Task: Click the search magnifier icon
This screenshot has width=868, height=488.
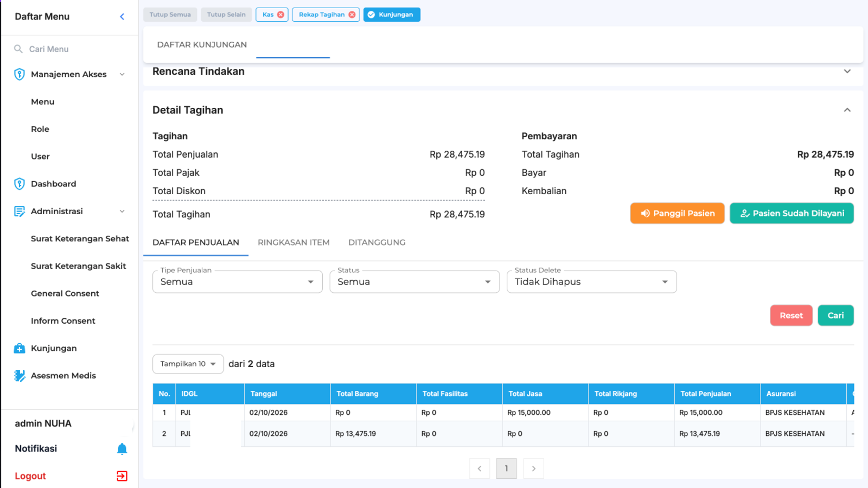Action: coord(18,49)
